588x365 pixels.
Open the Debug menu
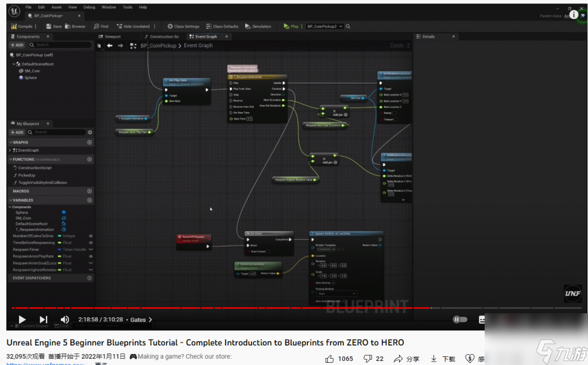click(89, 7)
